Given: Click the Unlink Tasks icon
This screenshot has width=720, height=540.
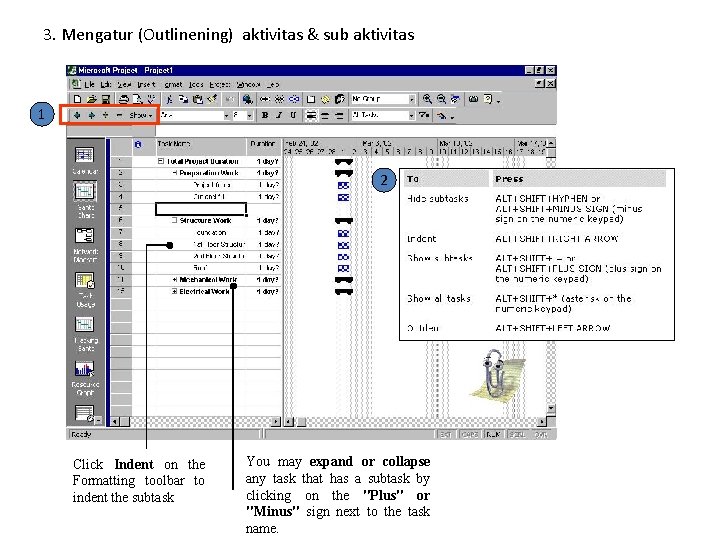Looking at the screenshot, I should point(279,99).
